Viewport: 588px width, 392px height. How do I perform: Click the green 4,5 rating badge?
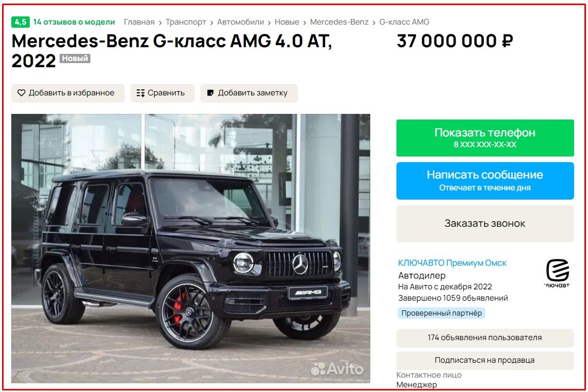20,22
